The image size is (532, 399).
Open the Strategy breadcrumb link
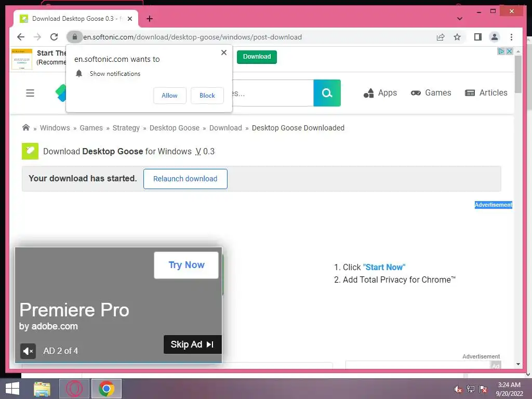tap(126, 128)
